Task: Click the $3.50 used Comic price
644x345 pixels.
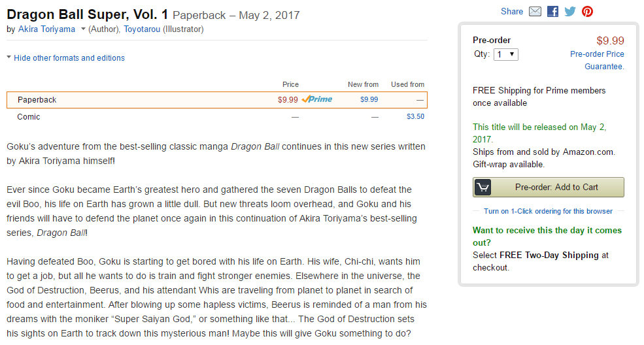Action: [415, 116]
